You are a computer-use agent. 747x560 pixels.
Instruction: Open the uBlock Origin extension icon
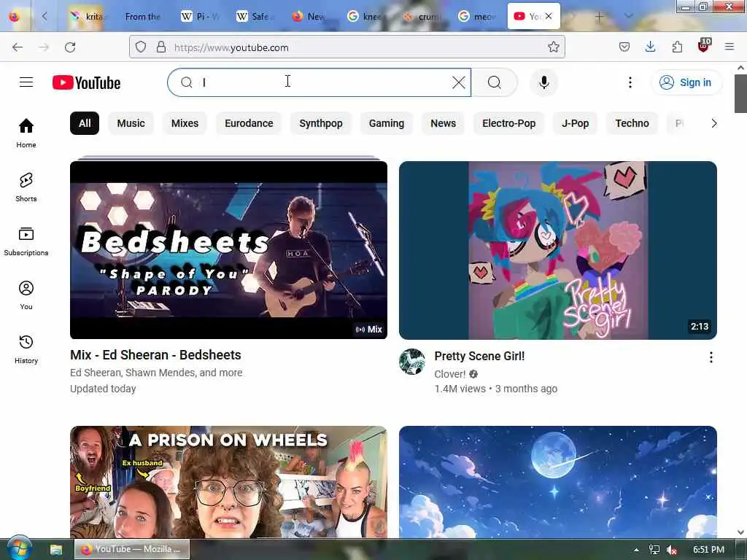click(x=704, y=46)
